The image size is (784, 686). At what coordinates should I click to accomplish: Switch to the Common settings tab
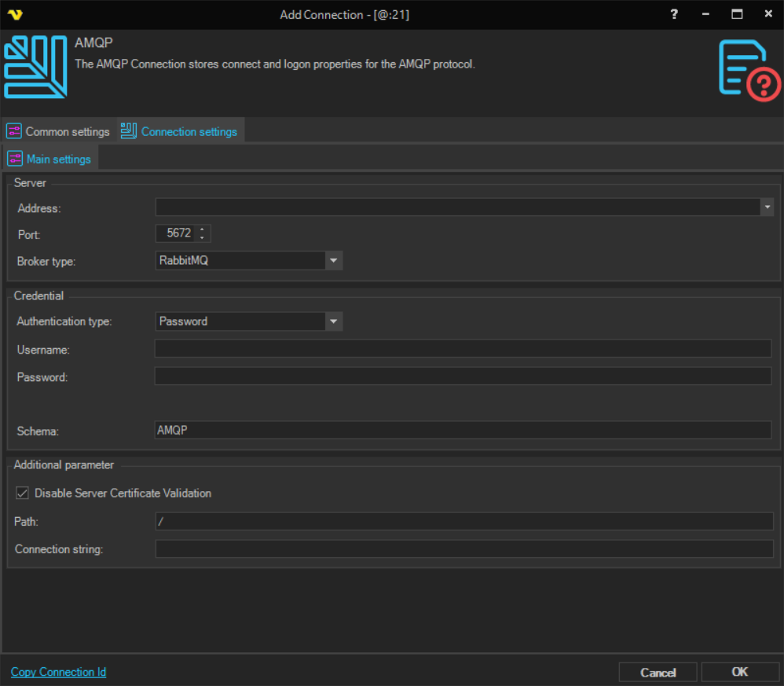coord(67,131)
